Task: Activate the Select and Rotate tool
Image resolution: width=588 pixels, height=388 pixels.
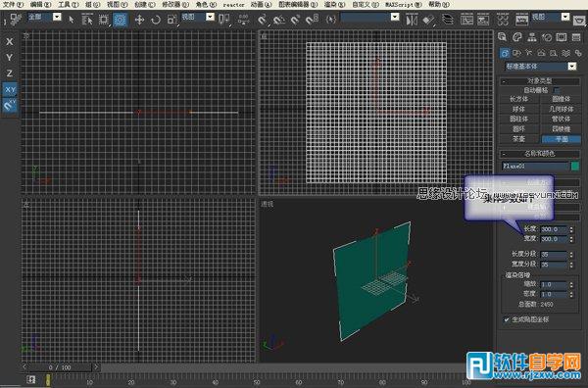Action: (x=156, y=20)
